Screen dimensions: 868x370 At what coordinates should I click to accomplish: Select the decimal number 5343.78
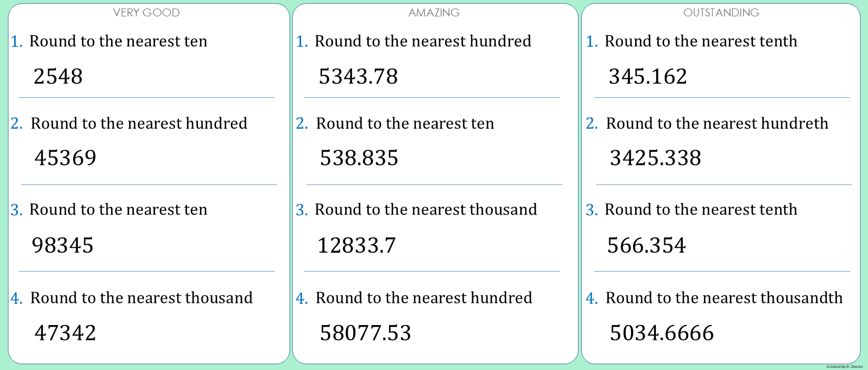click(358, 77)
